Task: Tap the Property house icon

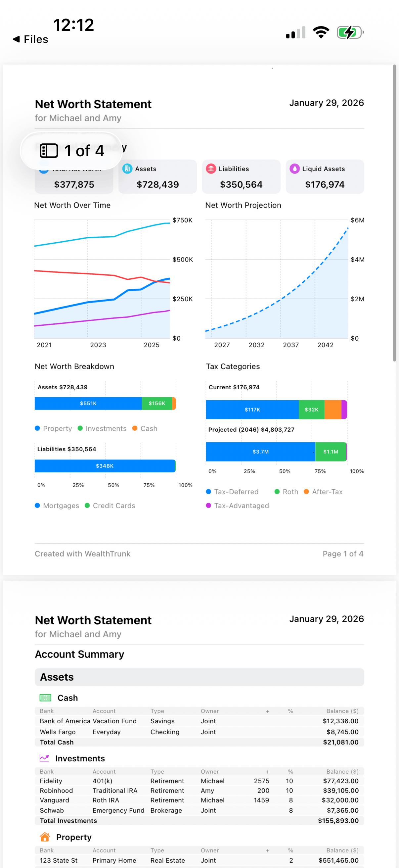Action: [x=45, y=837]
